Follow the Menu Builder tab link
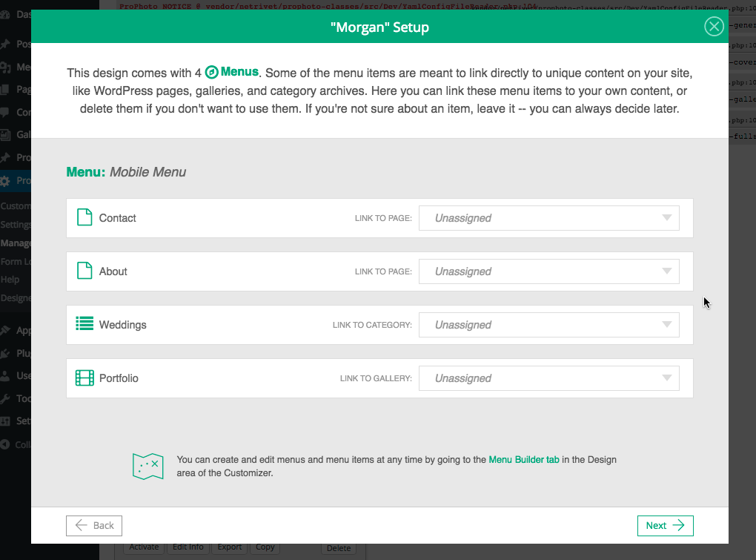 523,460
